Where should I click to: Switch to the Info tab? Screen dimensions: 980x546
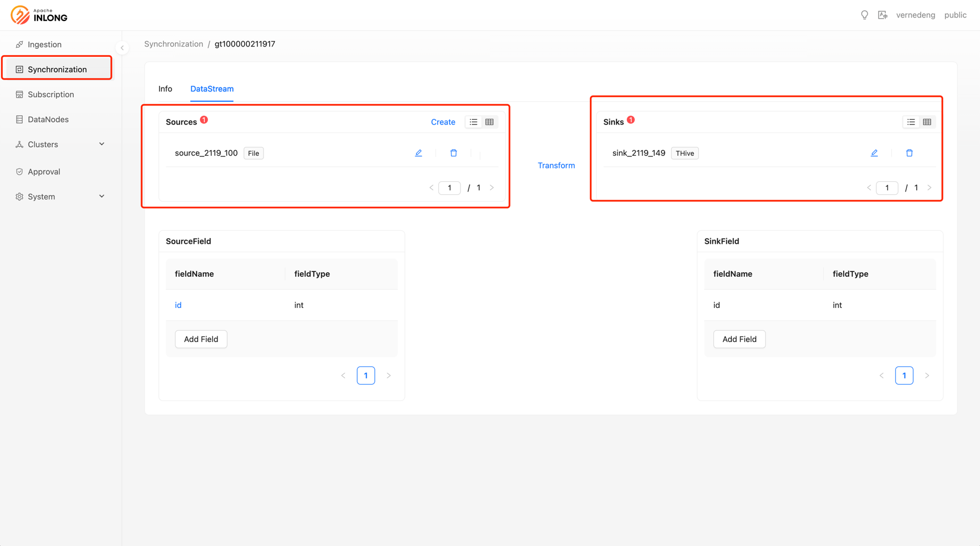tap(165, 89)
